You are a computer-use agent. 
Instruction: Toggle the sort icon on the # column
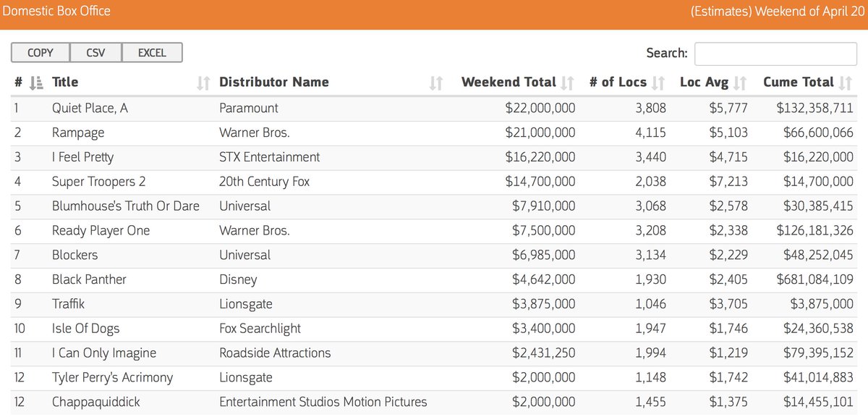36,83
